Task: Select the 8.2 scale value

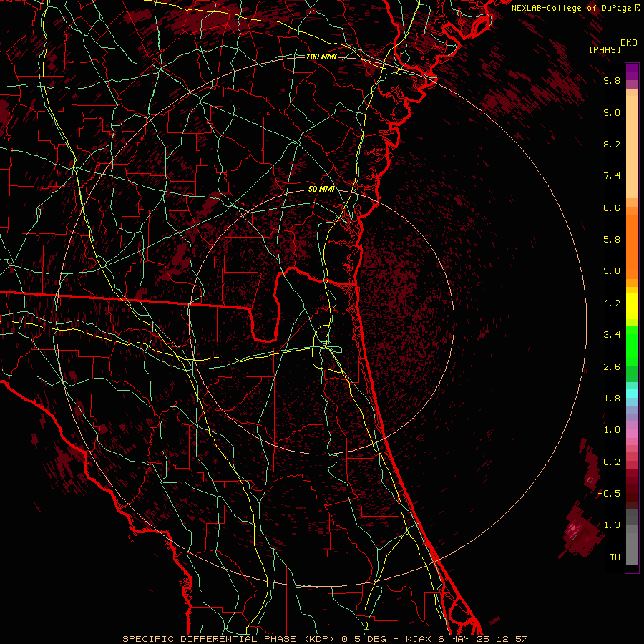Action: pos(612,144)
